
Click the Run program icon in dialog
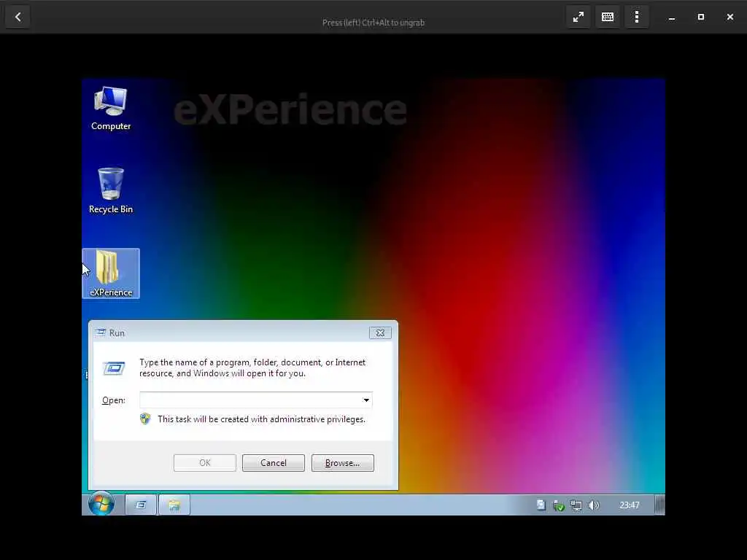(114, 368)
